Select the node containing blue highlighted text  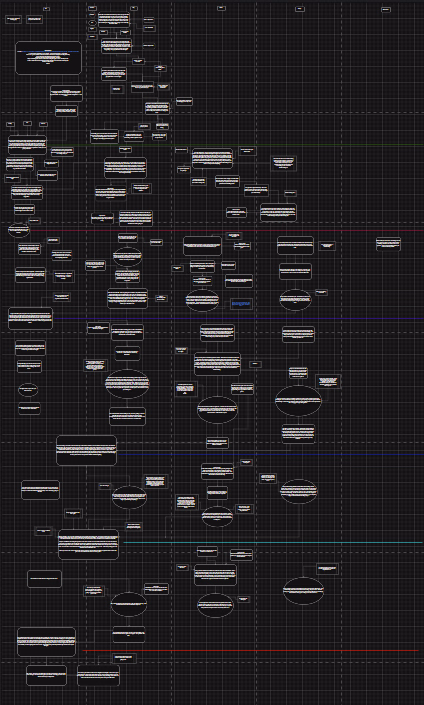[241, 304]
